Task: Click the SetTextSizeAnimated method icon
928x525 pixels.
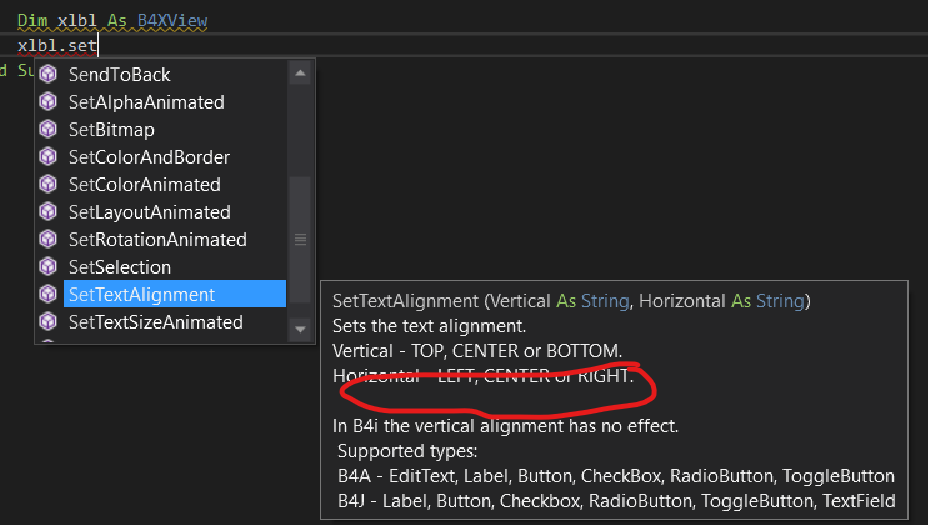Action: 48,322
